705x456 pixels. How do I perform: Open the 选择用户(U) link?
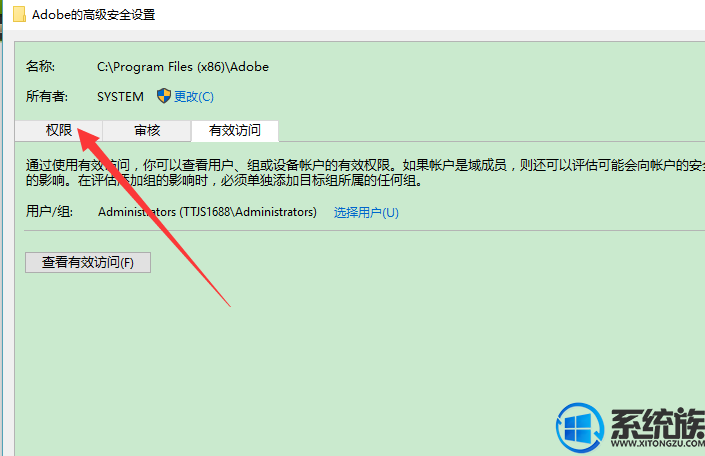coord(366,212)
